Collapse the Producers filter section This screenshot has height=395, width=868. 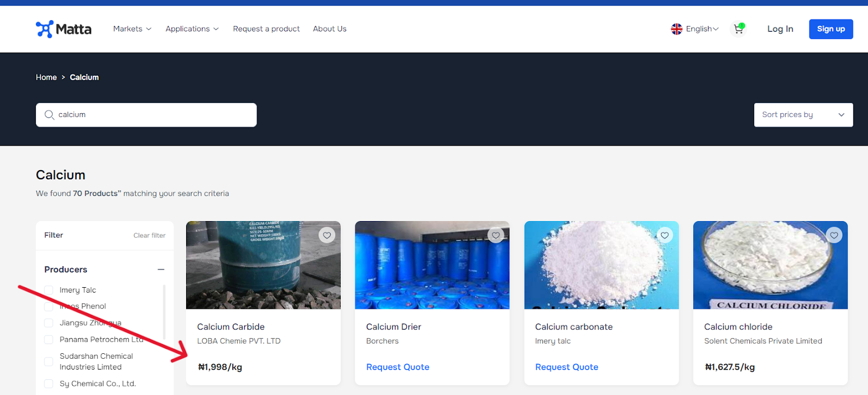pyautogui.click(x=161, y=269)
